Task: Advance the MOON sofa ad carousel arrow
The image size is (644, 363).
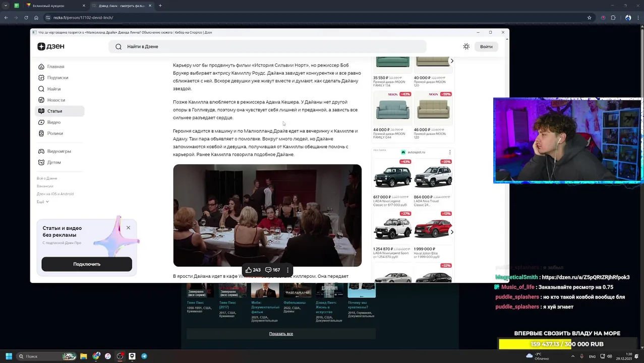Action: pyautogui.click(x=452, y=60)
